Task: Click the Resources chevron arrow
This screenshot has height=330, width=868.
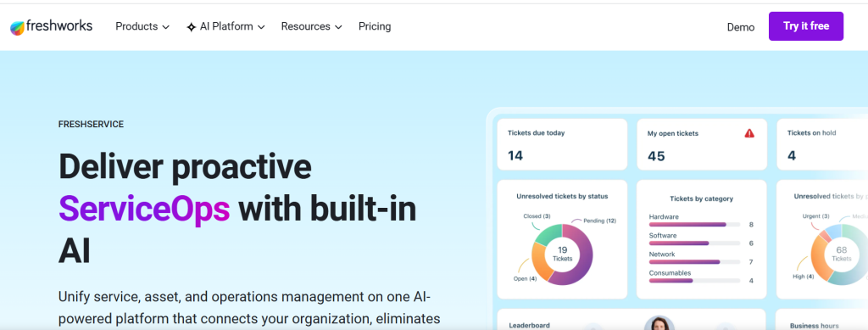Action: click(338, 27)
